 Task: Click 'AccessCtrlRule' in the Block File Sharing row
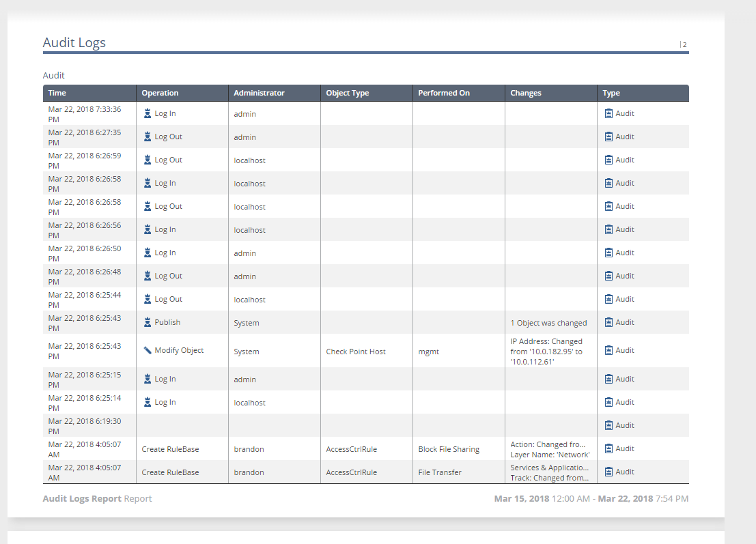click(x=352, y=449)
